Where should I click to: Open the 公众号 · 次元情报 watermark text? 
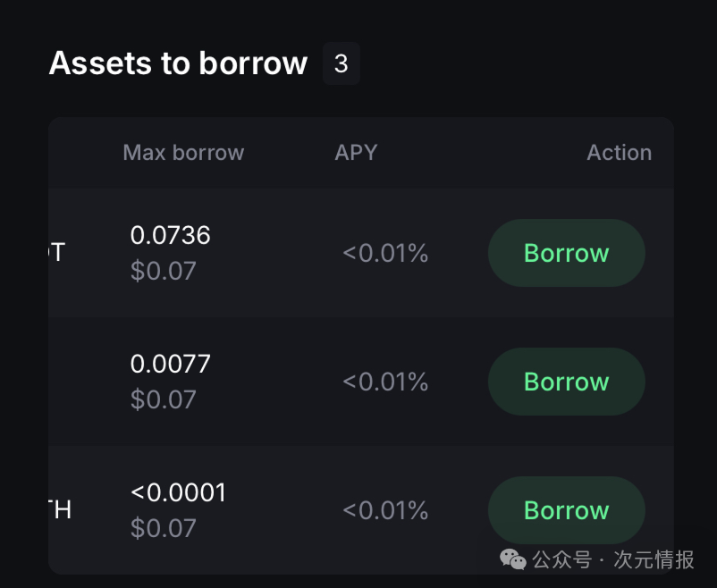613,560
